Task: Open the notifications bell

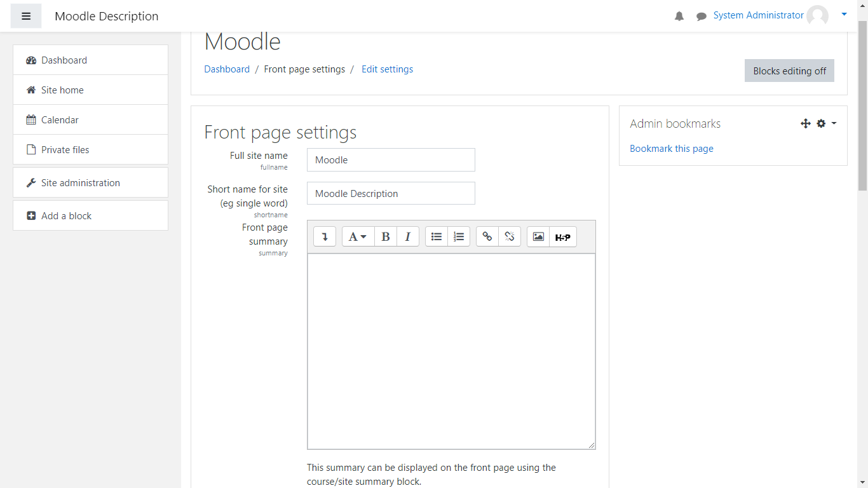Action: (679, 17)
